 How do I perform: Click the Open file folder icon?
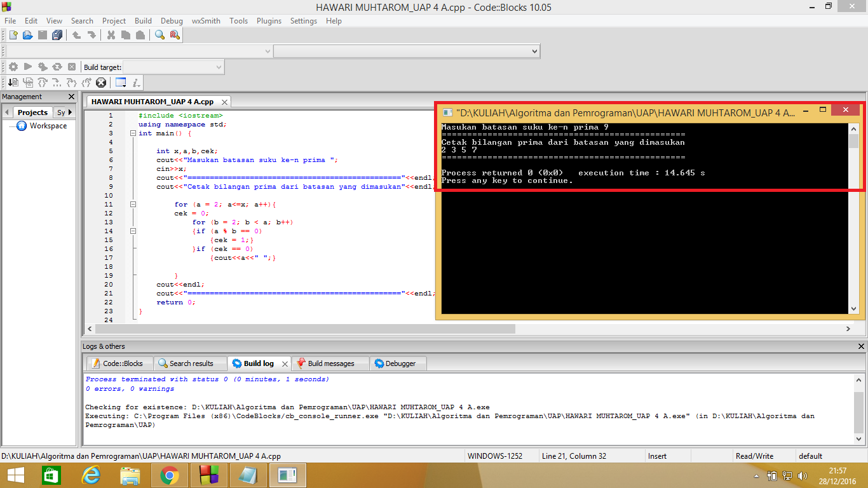[27, 35]
